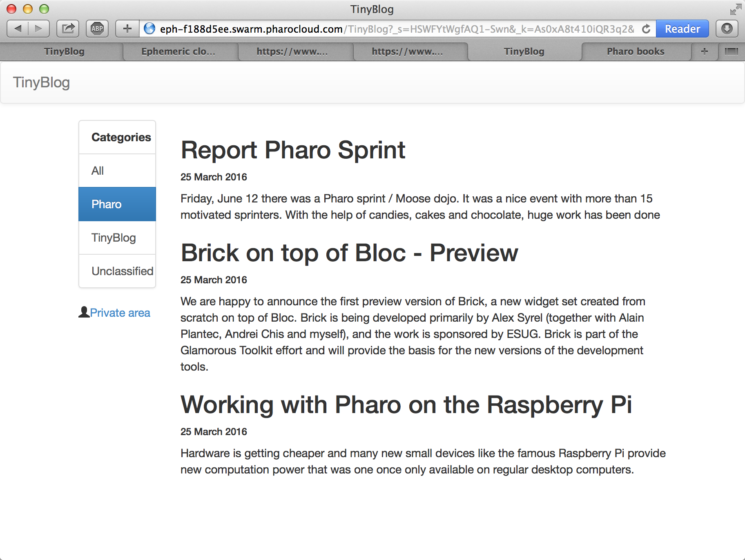Select the Unclassified category
The image size is (745, 560).
[117, 271]
